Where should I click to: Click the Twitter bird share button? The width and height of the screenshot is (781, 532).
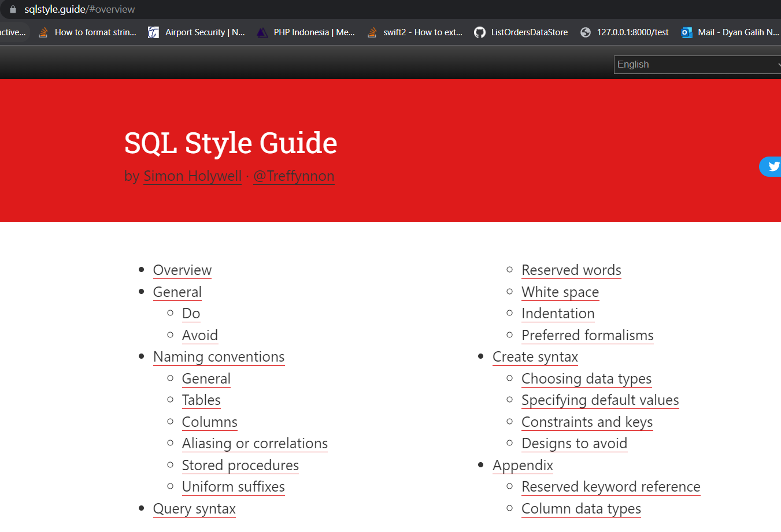pos(771,166)
